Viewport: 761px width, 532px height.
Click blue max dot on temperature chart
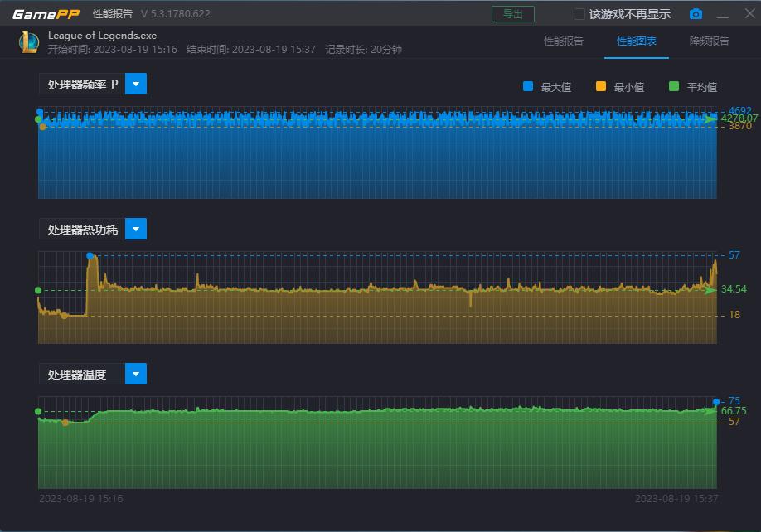tap(716, 402)
